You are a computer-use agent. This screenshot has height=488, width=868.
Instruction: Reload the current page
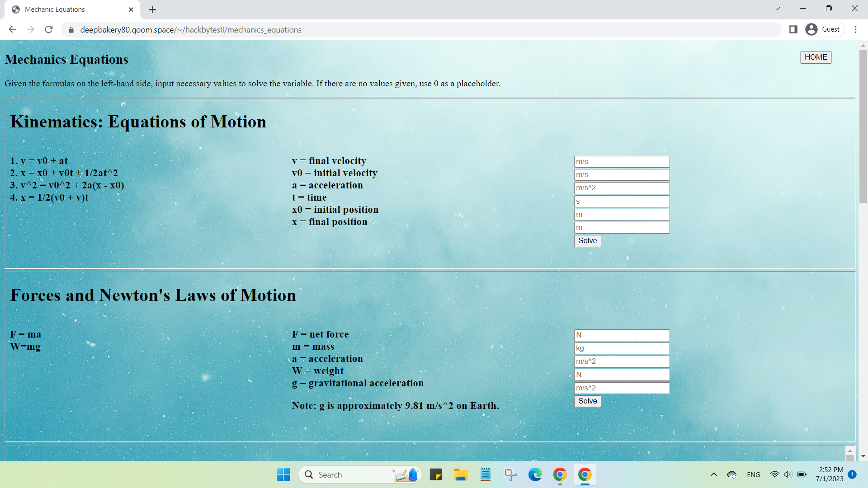pos(49,29)
